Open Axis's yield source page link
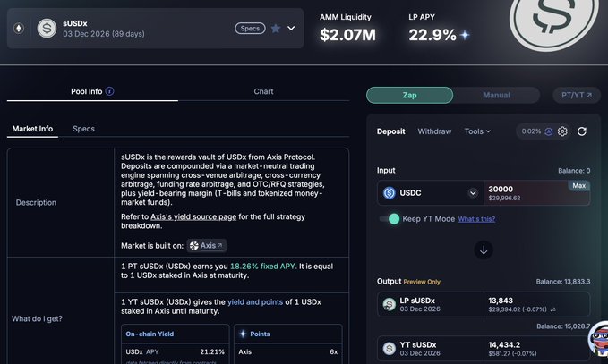 [x=193, y=216]
